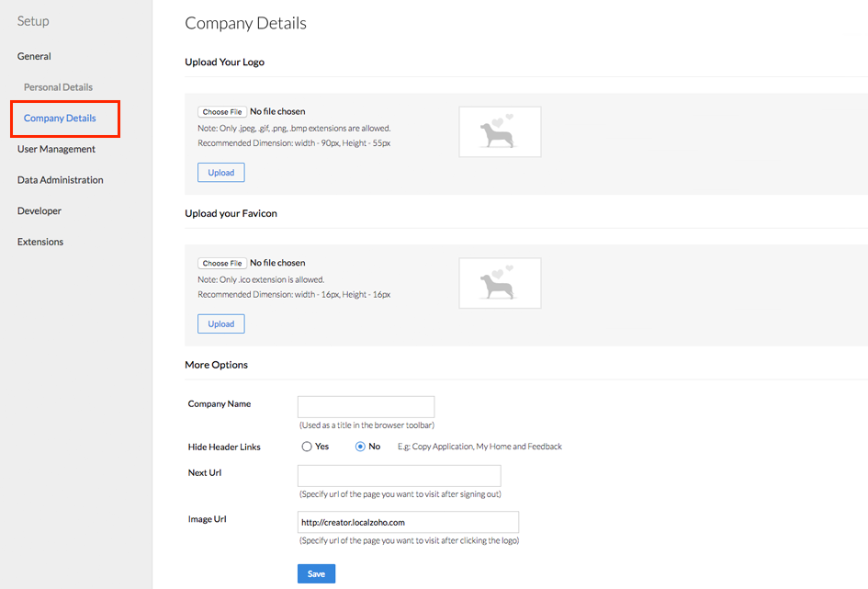Screen dimensions: 868x589
Task: Focus the Next Url input field
Action: (400, 475)
